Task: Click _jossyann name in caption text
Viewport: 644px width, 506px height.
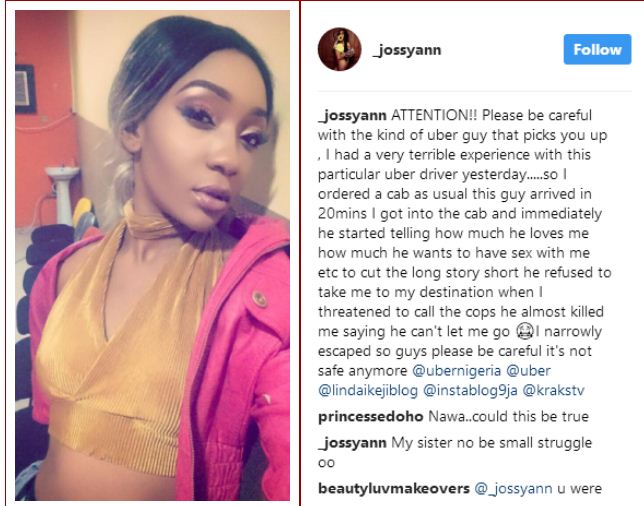Action: (352, 115)
